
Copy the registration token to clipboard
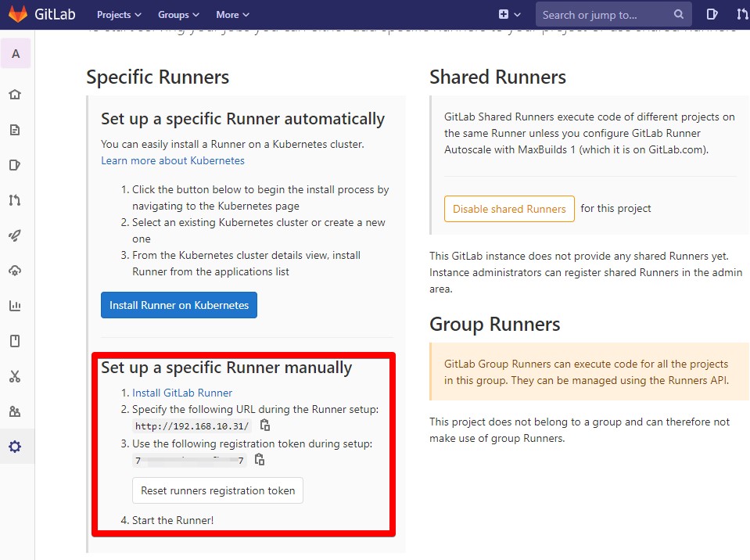pyautogui.click(x=260, y=459)
